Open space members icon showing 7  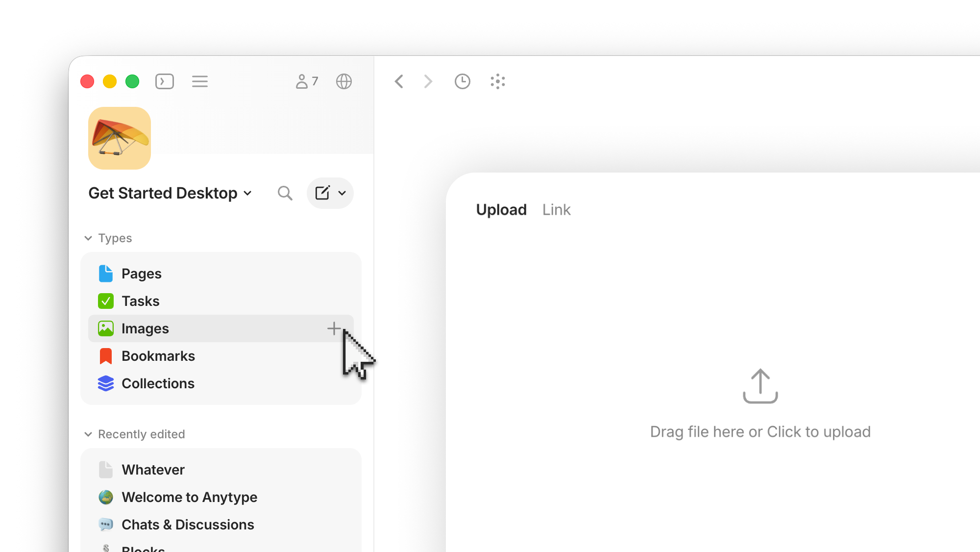[307, 81]
